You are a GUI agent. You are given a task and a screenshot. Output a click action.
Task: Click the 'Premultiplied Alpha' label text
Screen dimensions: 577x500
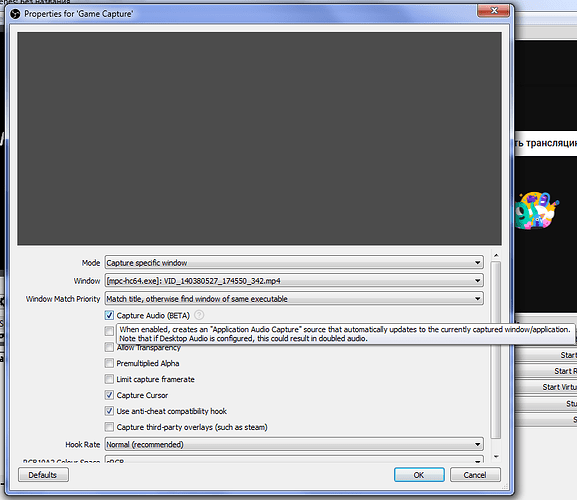pos(148,364)
